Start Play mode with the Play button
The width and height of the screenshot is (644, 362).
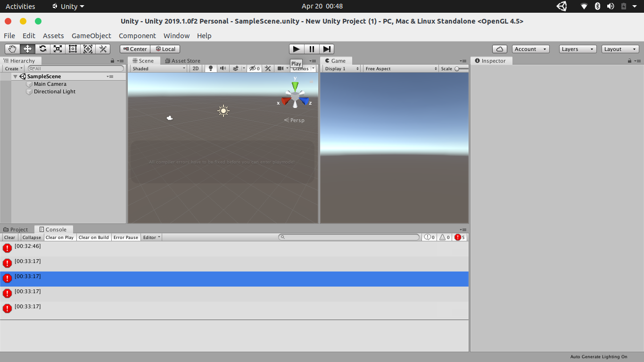click(x=296, y=49)
